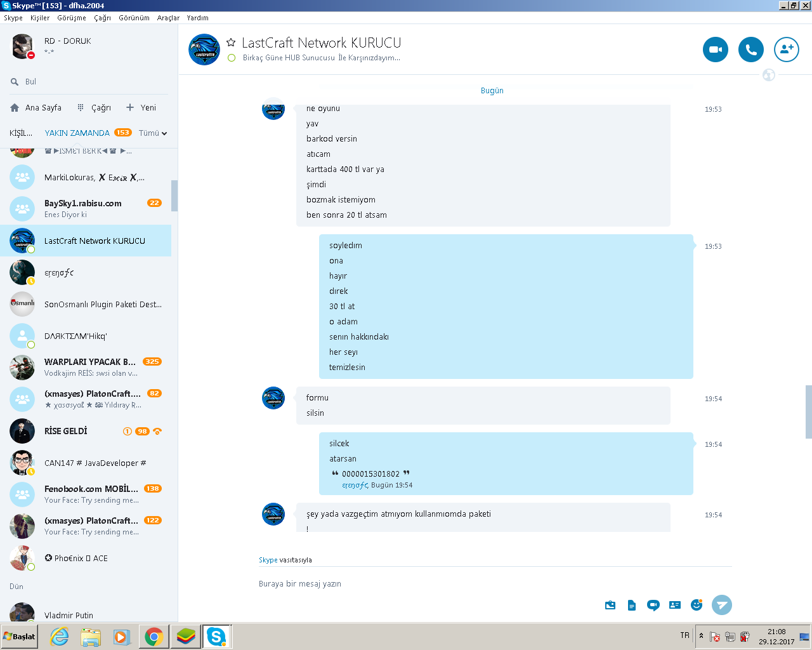
Task: Open the BaySky1.rabisu.com conversation
Action: pos(86,209)
